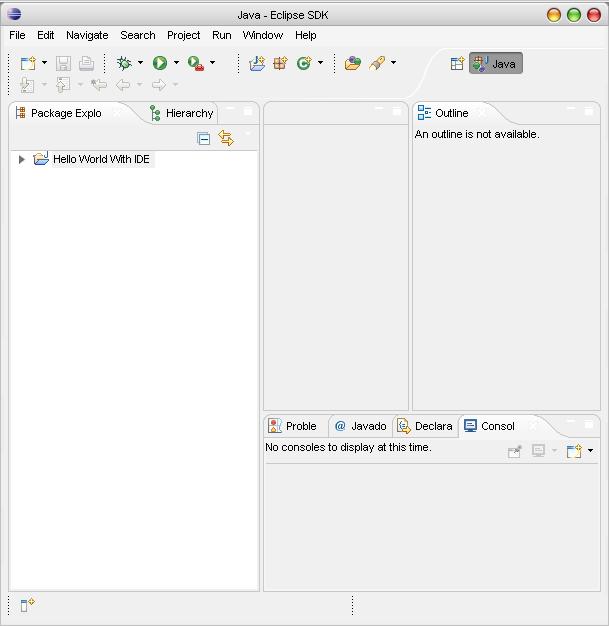Click the New Java Project icon
This screenshot has height=626, width=609.
[x=257, y=63]
